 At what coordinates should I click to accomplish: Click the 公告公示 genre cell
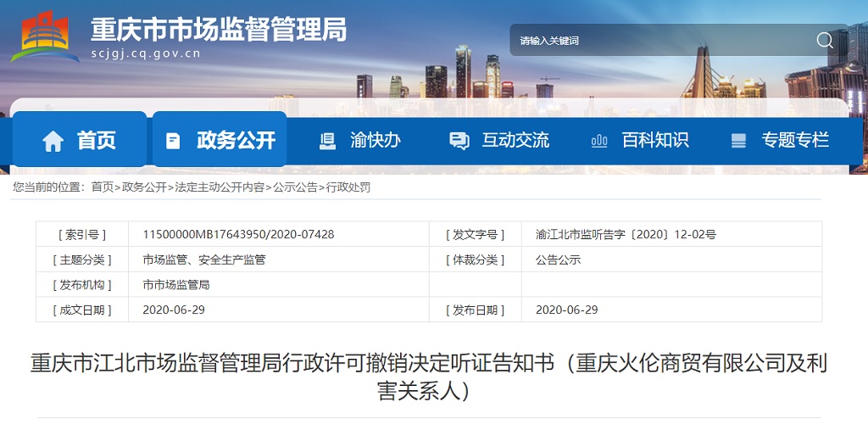(559, 260)
